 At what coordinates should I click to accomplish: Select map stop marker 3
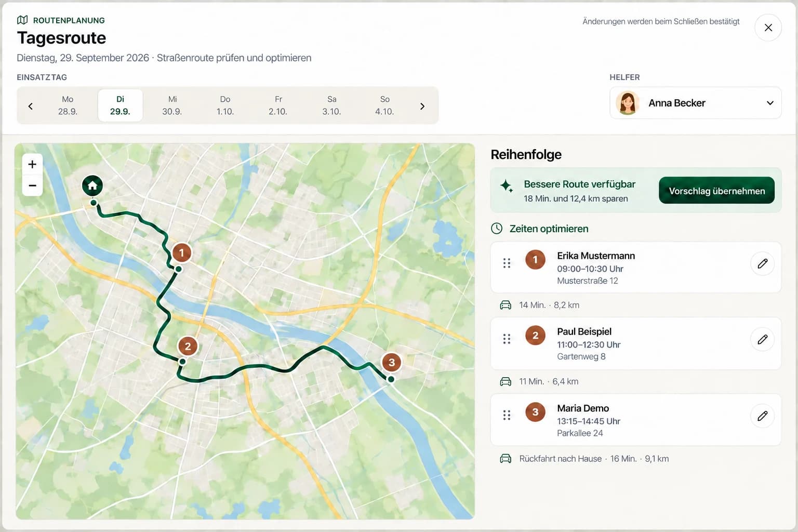coord(392,362)
